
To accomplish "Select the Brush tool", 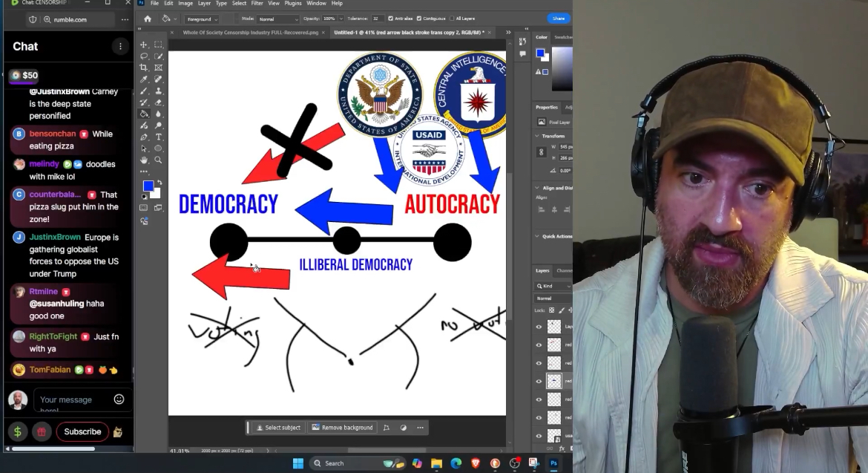I will (144, 91).
